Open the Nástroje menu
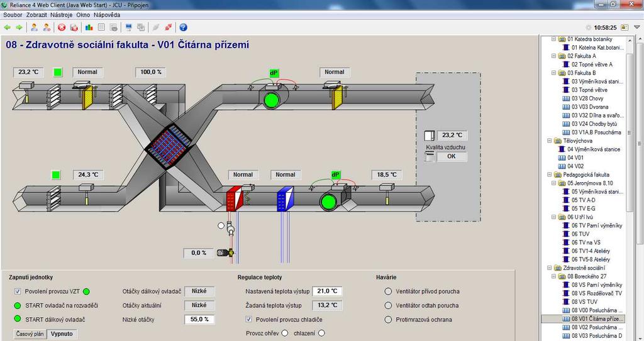The height and width of the screenshot is (341, 644). [62, 15]
